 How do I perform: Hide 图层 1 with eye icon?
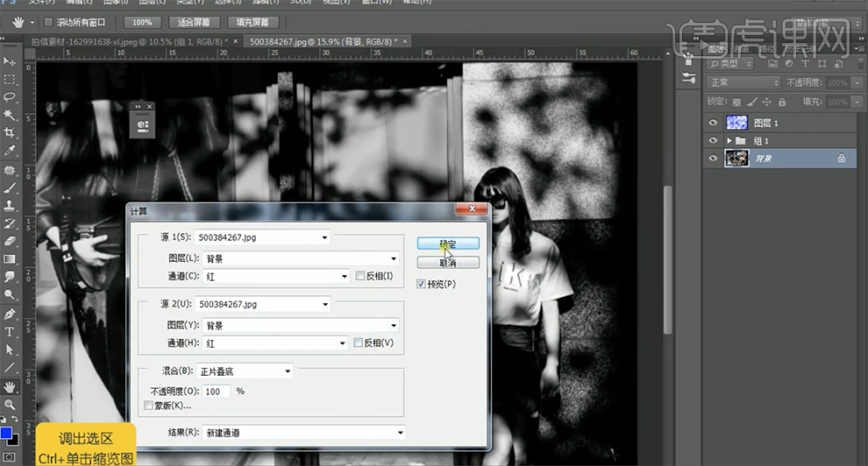713,123
